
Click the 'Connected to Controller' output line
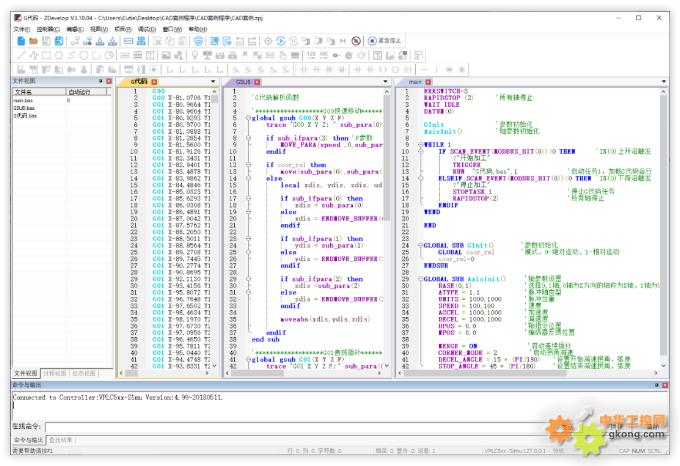pyautogui.click(x=118, y=397)
